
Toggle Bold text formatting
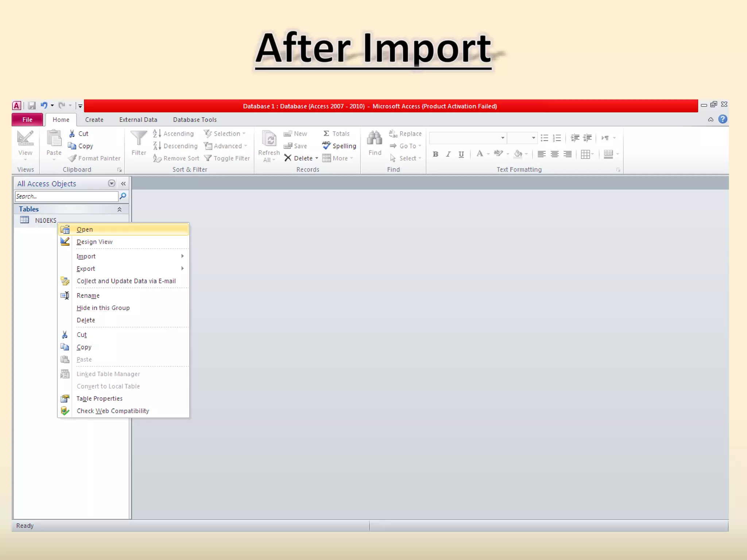[436, 154]
